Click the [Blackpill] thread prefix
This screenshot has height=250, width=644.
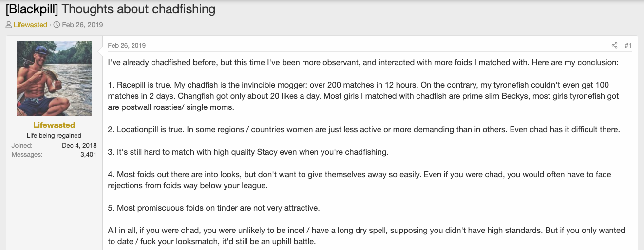[32, 9]
